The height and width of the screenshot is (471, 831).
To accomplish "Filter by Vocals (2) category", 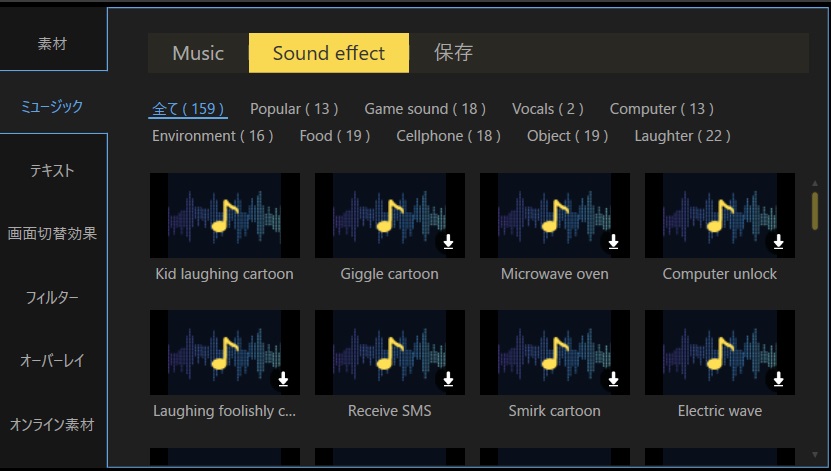I will point(547,109).
